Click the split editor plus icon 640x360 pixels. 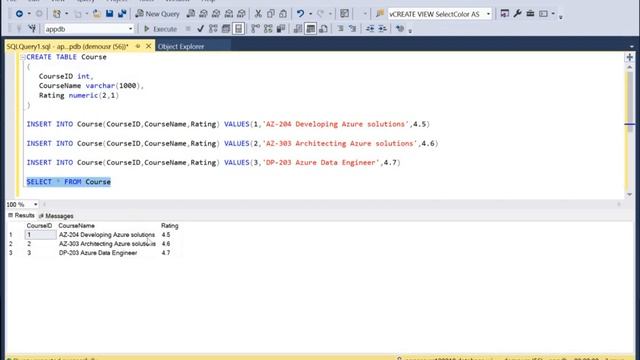pyautogui.click(x=629, y=58)
